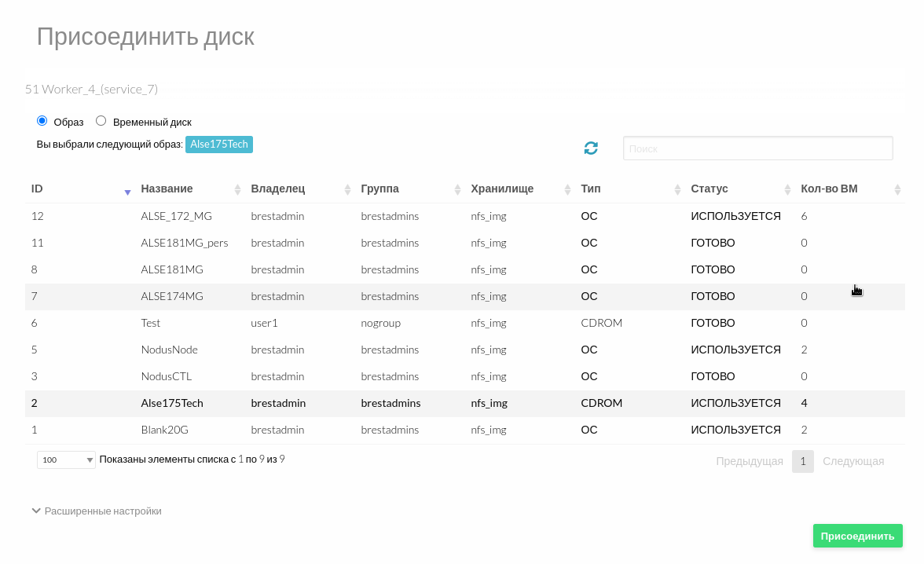Screen dimensions: 924x564
Task: Expand Расширенные настройки section
Action: click(x=96, y=511)
